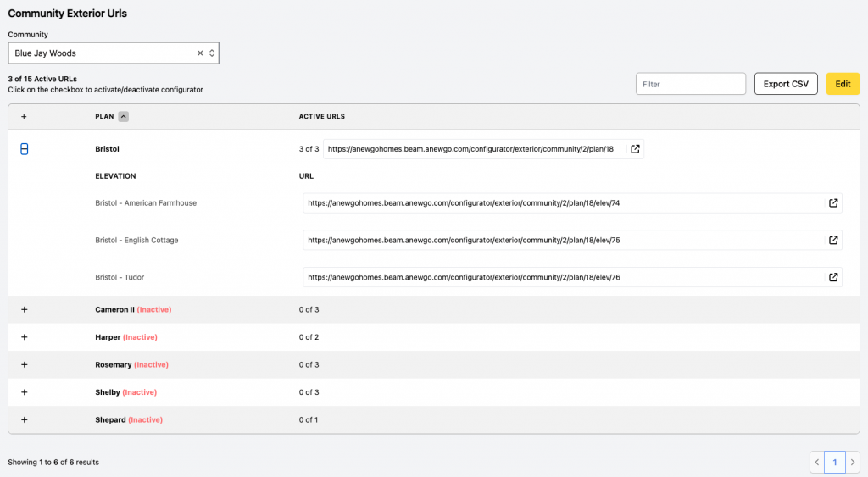Expand the Cameron II plan row

[x=25, y=309]
